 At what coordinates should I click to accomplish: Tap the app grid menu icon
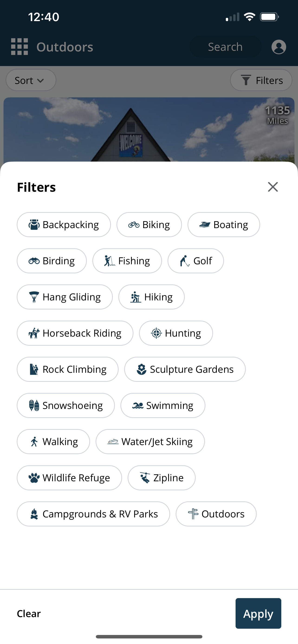(x=19, y=47)
